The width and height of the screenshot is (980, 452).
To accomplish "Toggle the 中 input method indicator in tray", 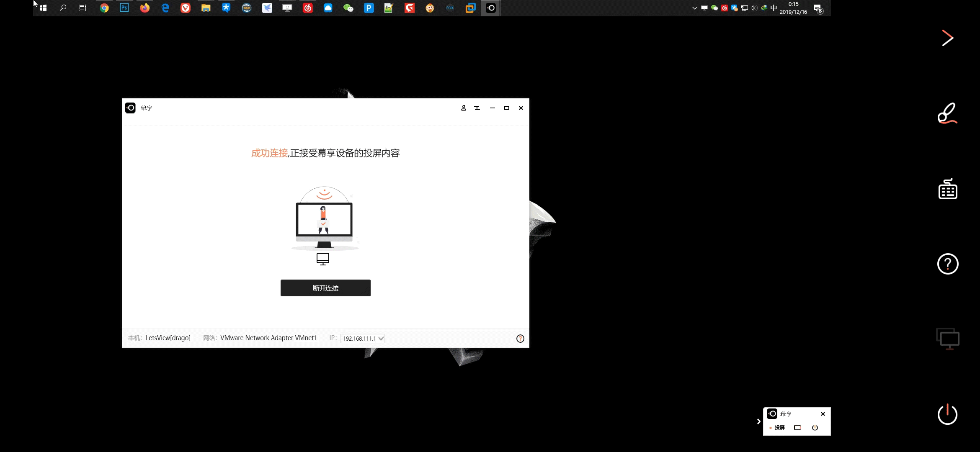I will 774,8.
